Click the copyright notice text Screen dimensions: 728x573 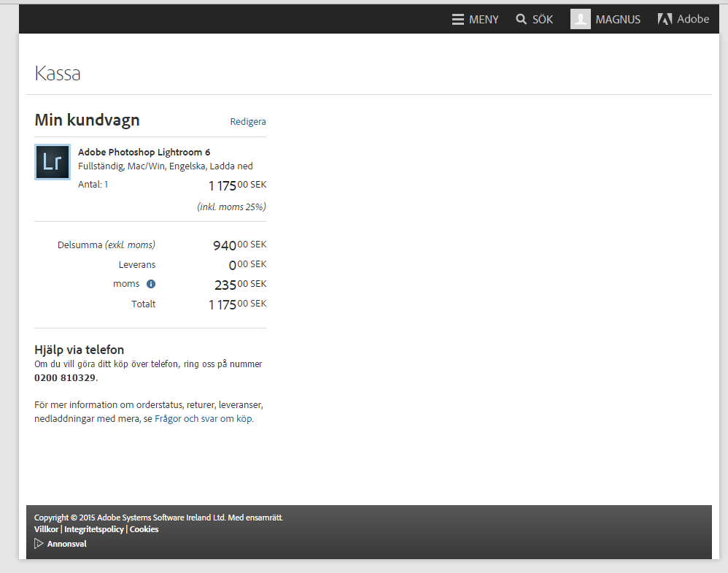pos(158,518)
